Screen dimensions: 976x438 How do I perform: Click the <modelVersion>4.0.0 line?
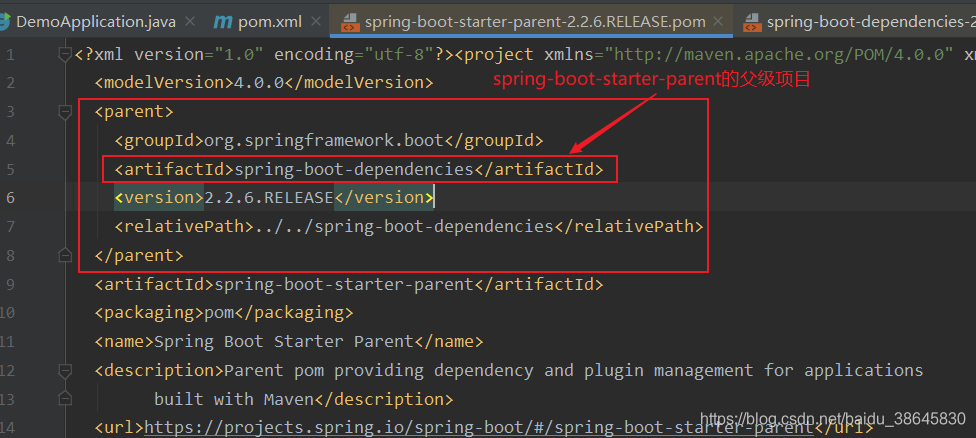tap(263, 83)
